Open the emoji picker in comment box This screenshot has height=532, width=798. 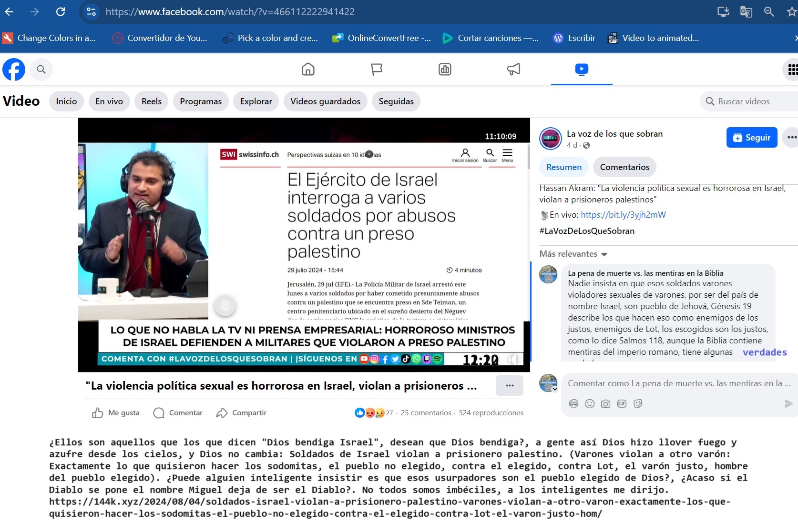coord(590,404)
